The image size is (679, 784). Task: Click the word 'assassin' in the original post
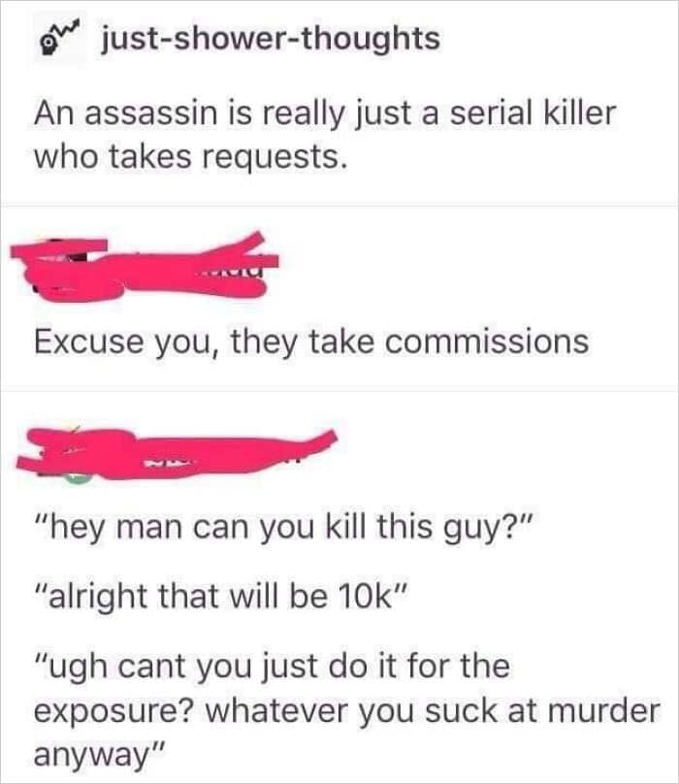tap(152, 114)
